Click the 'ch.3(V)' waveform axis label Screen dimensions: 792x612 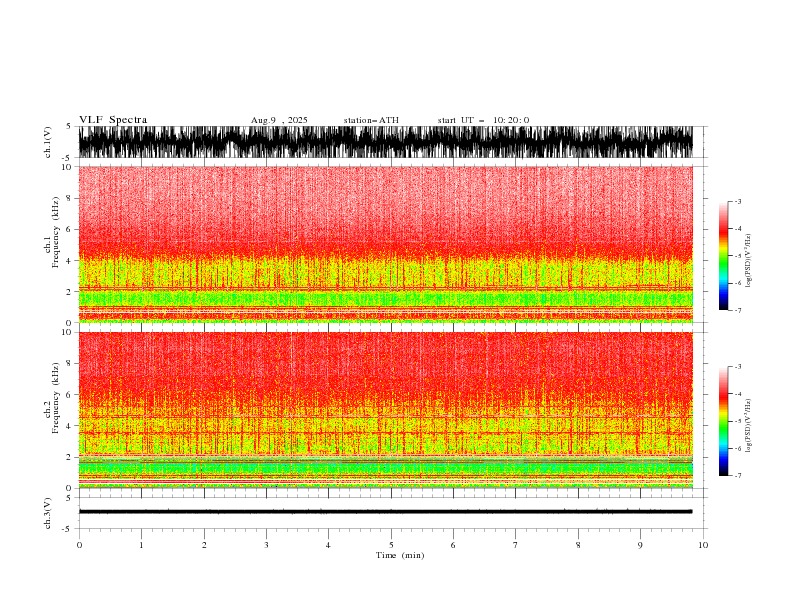point(48,513)
